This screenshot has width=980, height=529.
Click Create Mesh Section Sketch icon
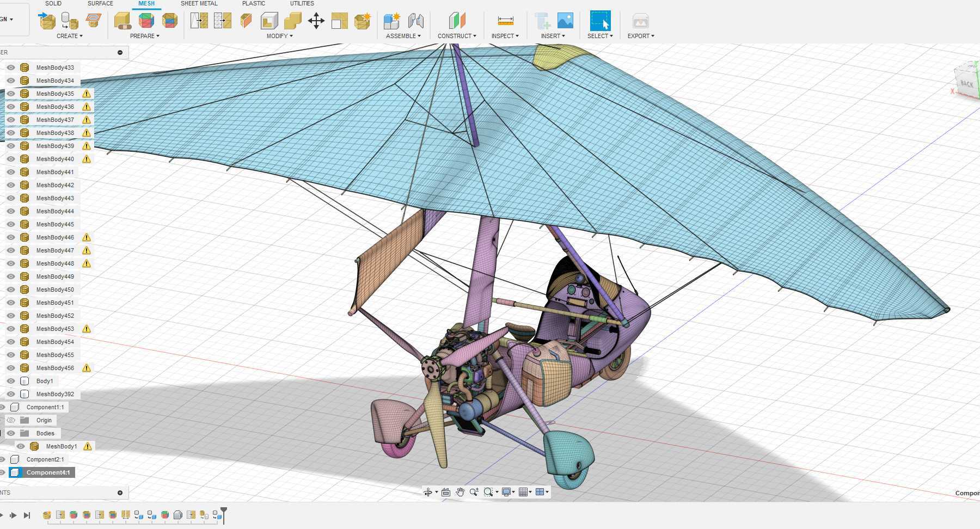pos(94,21)
